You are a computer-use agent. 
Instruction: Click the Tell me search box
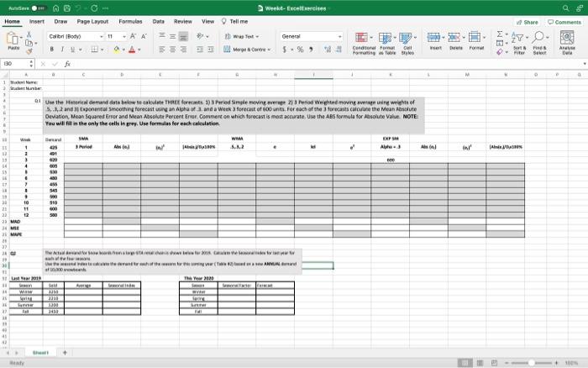tap(234, 21)
